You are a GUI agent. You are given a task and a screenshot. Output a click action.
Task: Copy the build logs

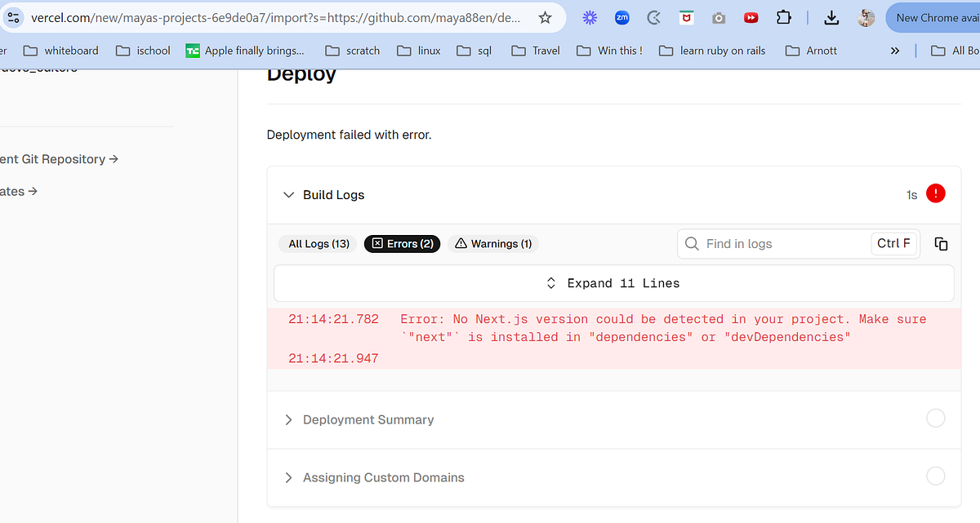tap(940, 243)
